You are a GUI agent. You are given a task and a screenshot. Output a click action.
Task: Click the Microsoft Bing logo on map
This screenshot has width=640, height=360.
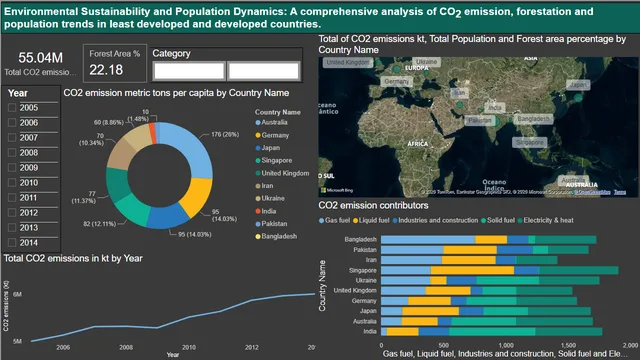(x=337, y=190)
